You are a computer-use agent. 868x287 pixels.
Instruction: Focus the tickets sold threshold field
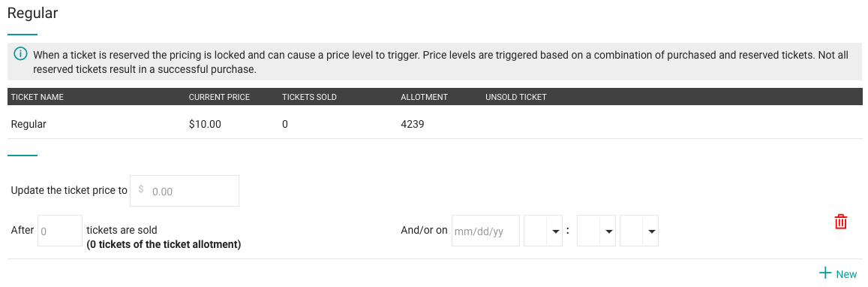tap(60, 231)
